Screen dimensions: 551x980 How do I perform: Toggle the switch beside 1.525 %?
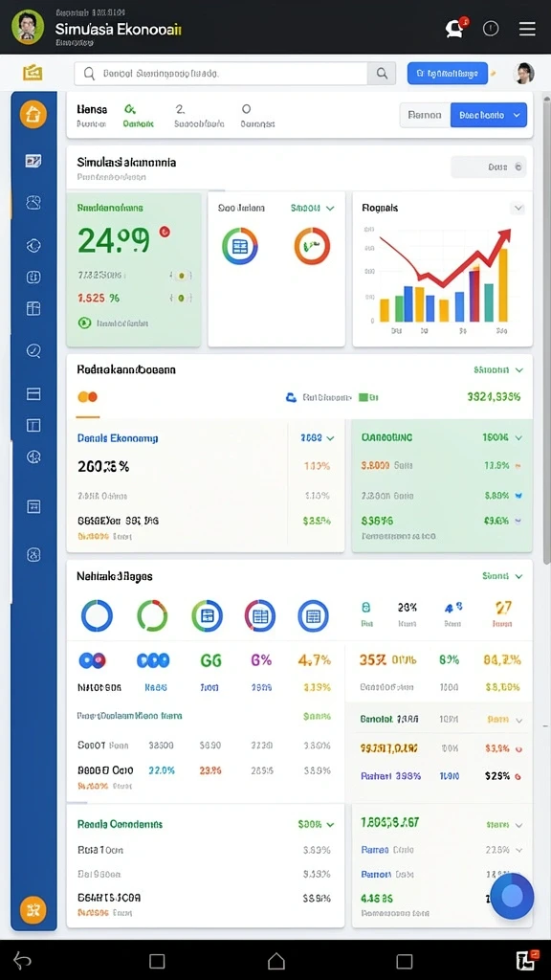tap(181, 299)
